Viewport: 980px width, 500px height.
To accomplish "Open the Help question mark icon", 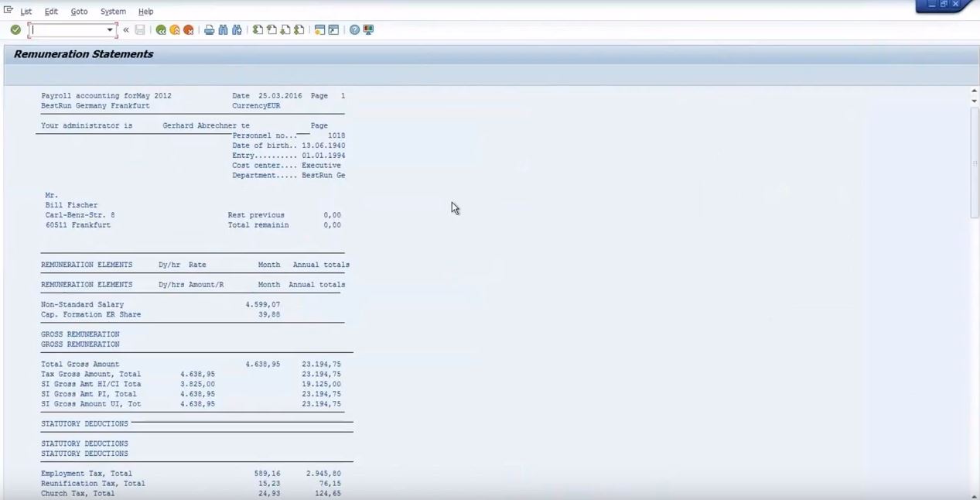I will pyautogui.click(x=354, y=30).
